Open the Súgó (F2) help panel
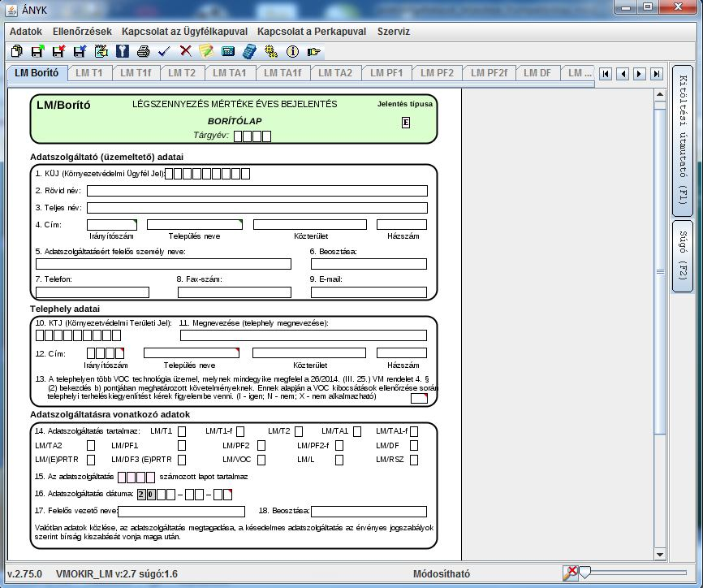This screenshot has width=703, height=588. (x=683, y=256)
